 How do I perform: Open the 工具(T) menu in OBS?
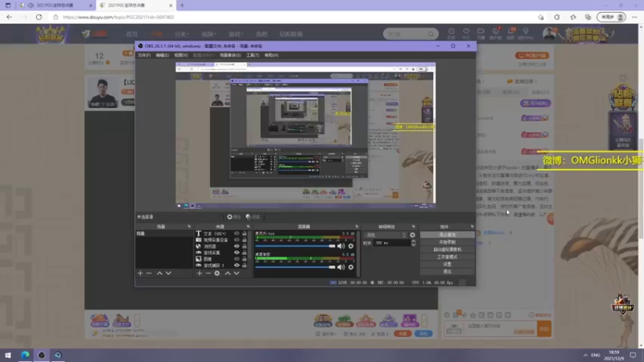point(252,56)
